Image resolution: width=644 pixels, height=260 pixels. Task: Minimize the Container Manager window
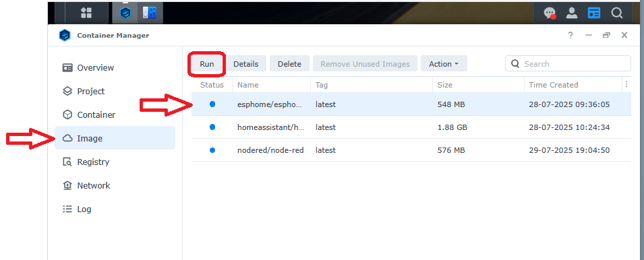pyautogui.click(x=589, y=35)
